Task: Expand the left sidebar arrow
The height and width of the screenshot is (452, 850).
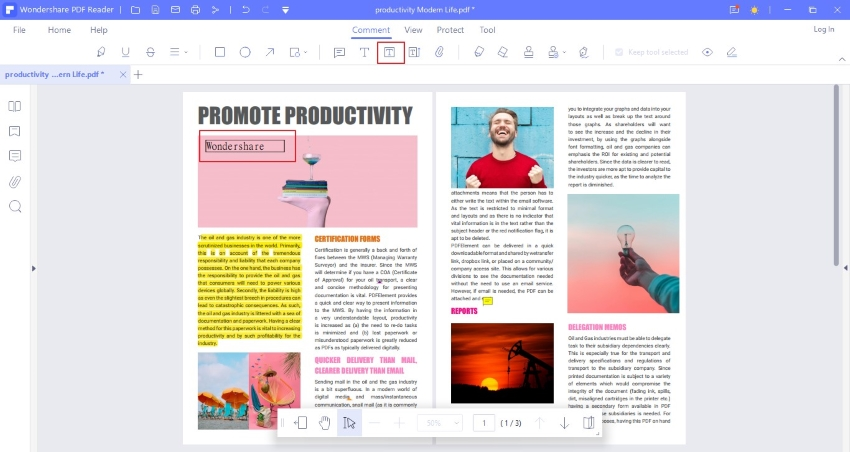Action: pyautogui.click(x=34, y=268)
